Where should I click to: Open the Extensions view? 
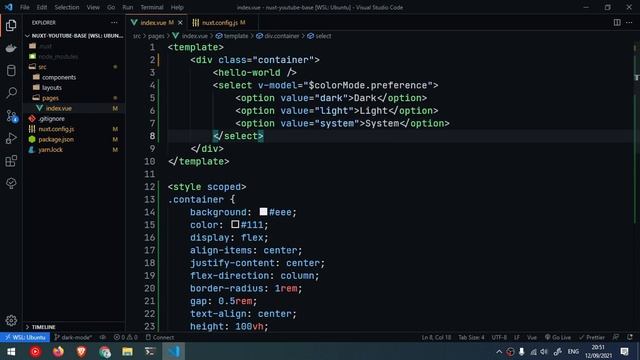(x=11, y=161)
